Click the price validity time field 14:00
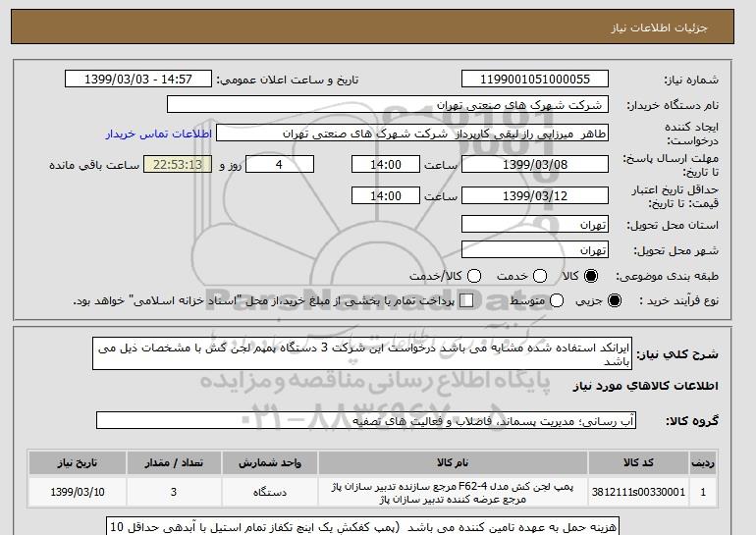This screenshot has height=535, width=756. pos(386,195)
